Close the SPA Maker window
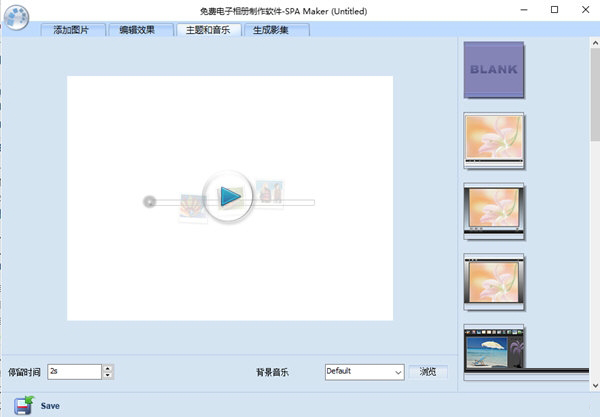 click(585, 10)
